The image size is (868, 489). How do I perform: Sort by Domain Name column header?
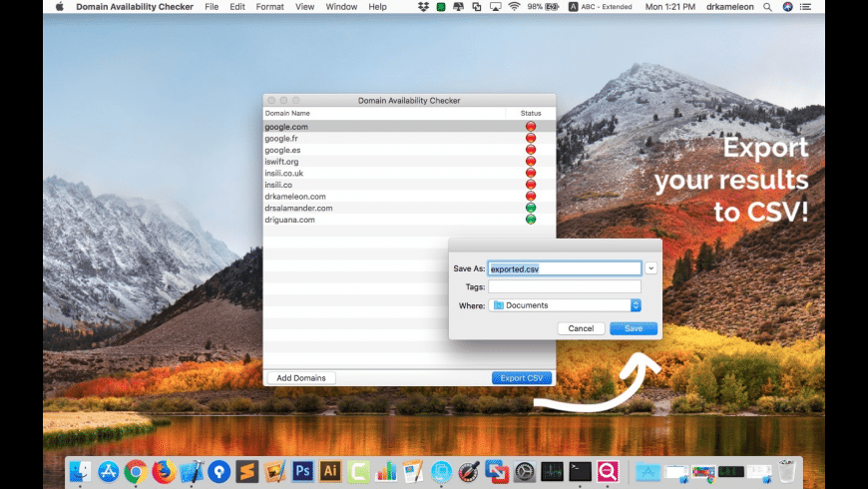pyautogui.click(x=384, y=113)
